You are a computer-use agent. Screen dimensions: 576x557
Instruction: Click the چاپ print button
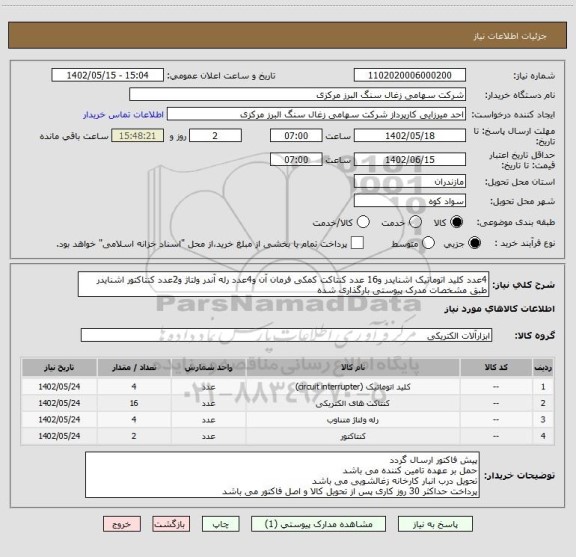pos(220,524)
